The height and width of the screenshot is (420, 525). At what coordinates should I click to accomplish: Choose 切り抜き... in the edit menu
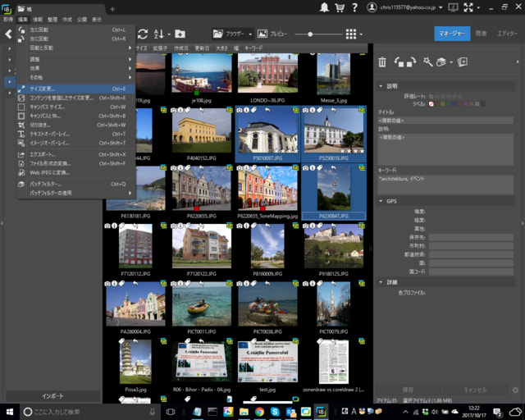tap(41, 125)
